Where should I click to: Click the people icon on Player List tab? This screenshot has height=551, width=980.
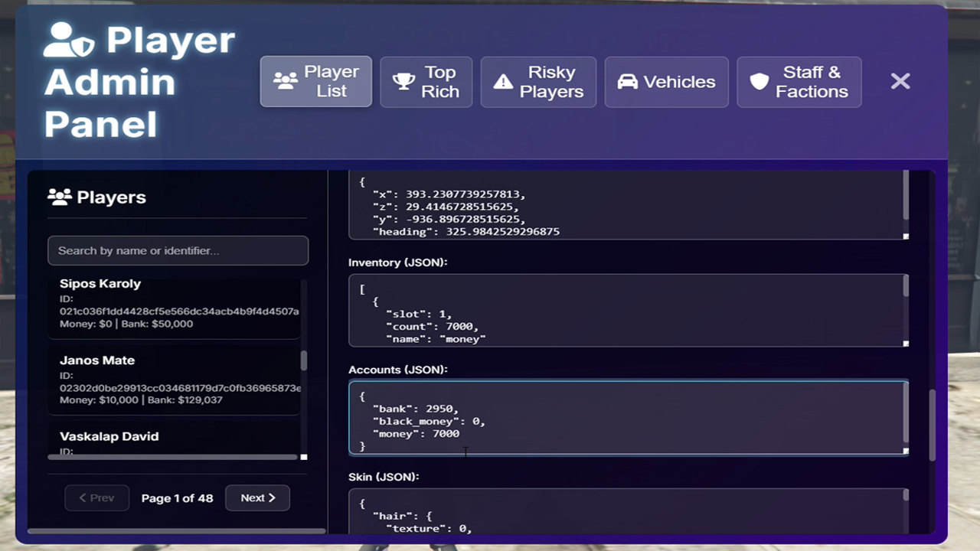(286, 81)
